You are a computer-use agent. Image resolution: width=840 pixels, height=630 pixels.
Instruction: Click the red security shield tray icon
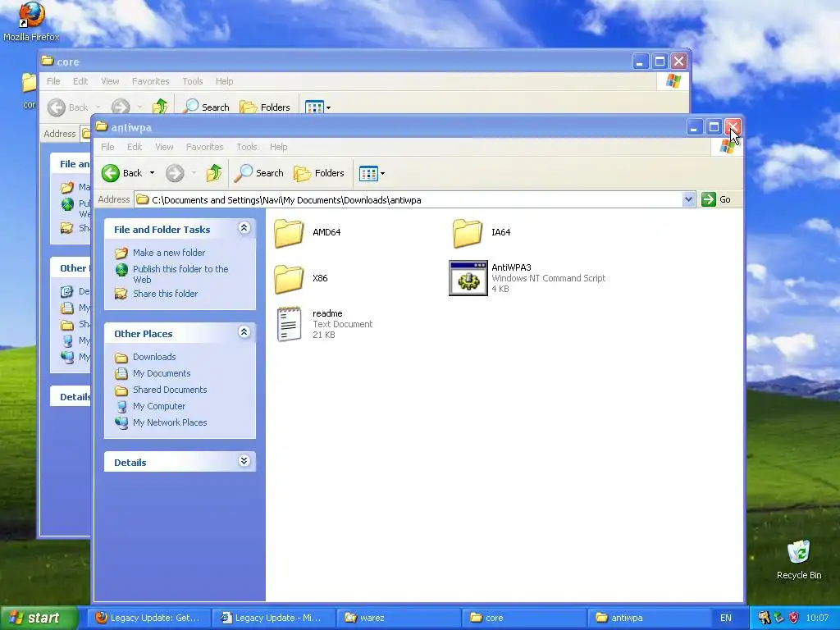(x=794, y=618)
